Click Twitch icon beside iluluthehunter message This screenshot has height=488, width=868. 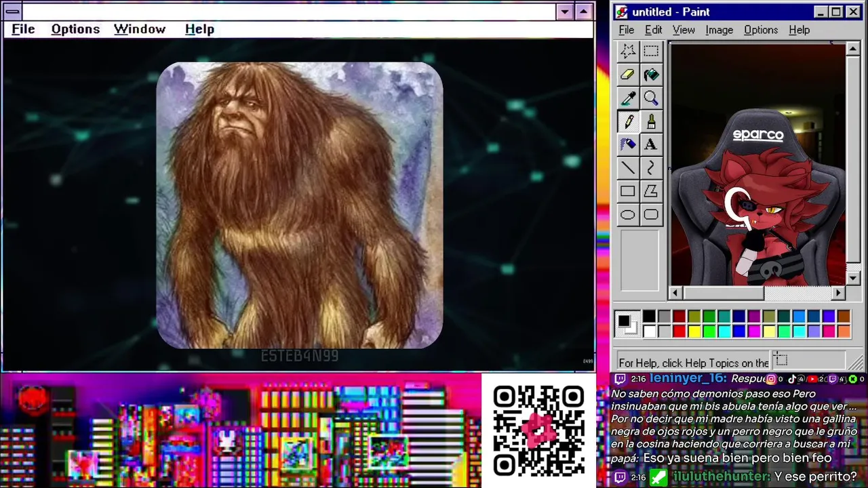click(620, 477)
